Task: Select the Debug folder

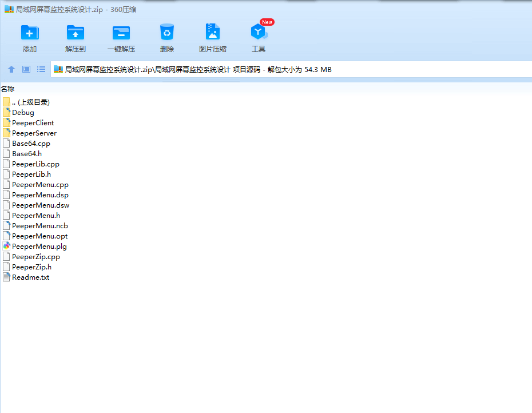Action: (x=19, y=112)
